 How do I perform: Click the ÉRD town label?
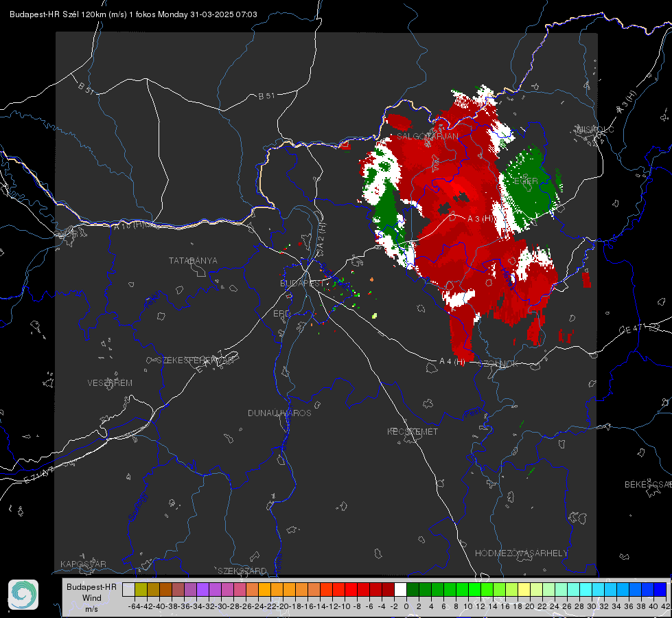click(281, 314)
